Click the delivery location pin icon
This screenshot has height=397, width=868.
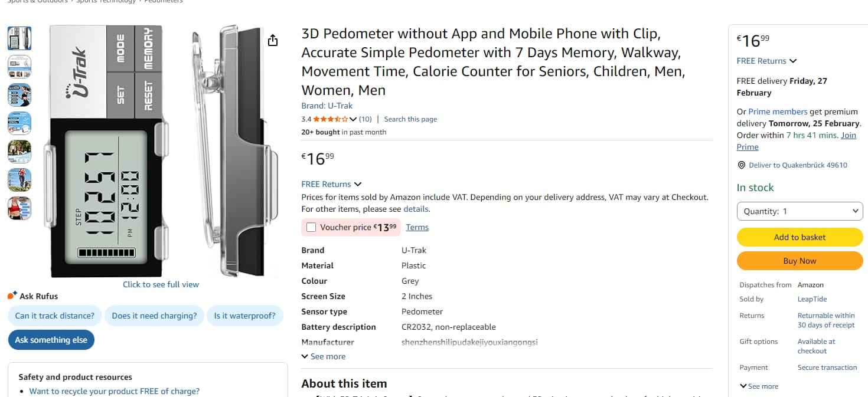tap(742, 165)
